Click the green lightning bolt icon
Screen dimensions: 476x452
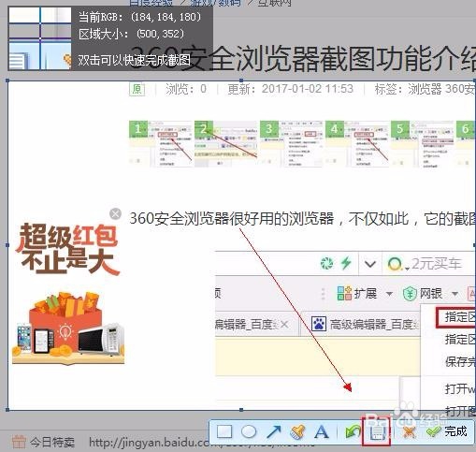pos(346,263)
